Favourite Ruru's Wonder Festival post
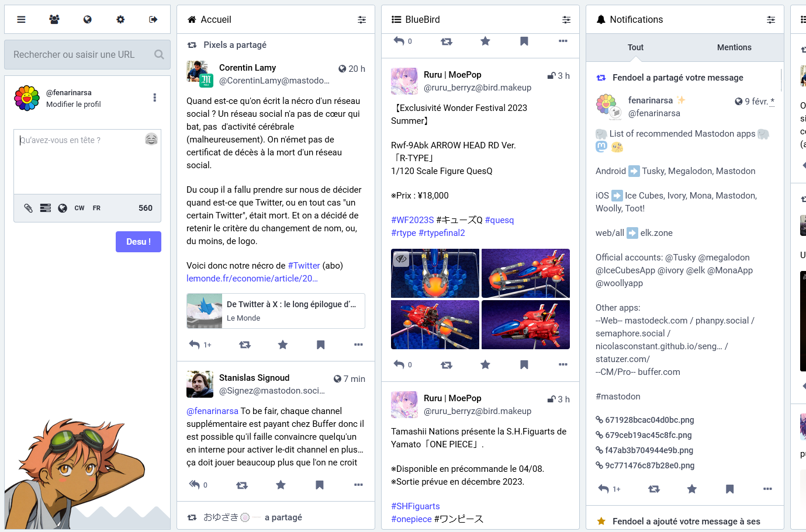Viewport: 806px width, 532px height. click(485, 364)
